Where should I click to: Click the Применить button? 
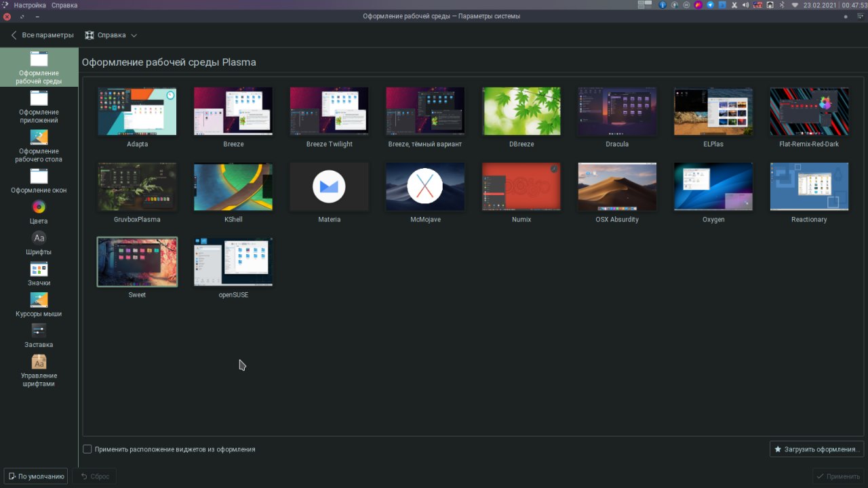(838, 476)
